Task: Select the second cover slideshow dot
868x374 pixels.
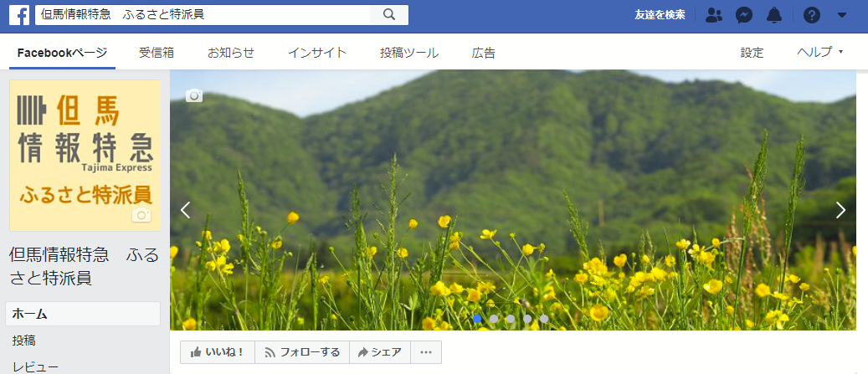Action: 494,319
